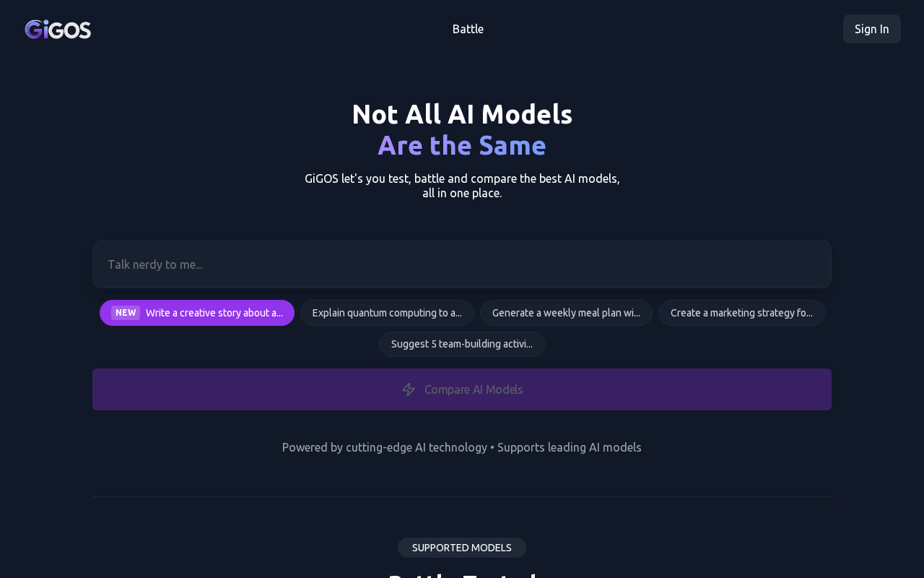The width and height of the screenshot is (924, 578).
Task: Open the Battle page
Action: click(x=468, y=29)
